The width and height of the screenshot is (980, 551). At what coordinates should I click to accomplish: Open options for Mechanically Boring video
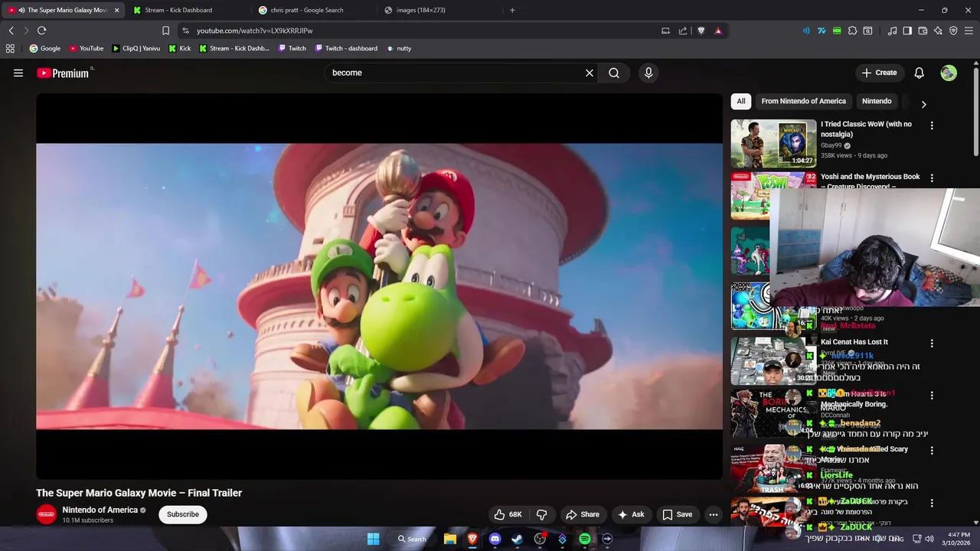932,396
